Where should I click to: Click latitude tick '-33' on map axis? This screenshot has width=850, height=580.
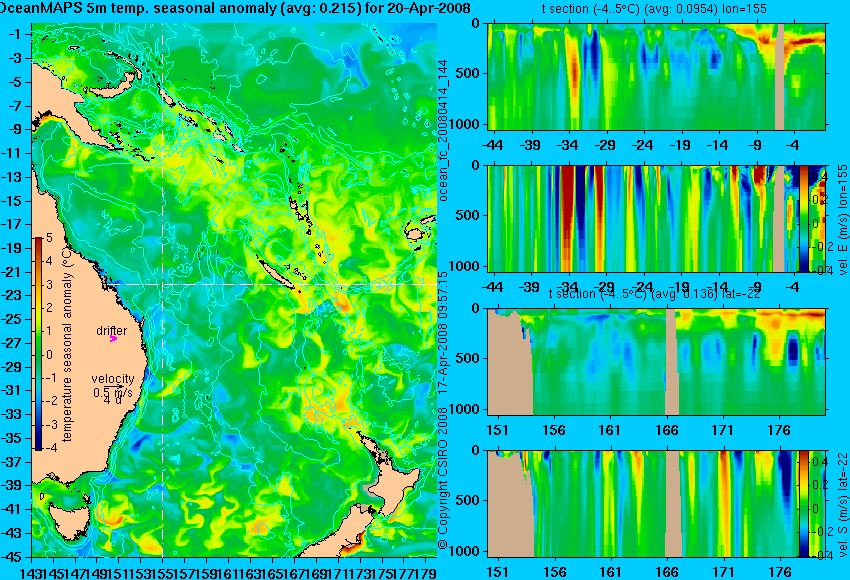12,414
